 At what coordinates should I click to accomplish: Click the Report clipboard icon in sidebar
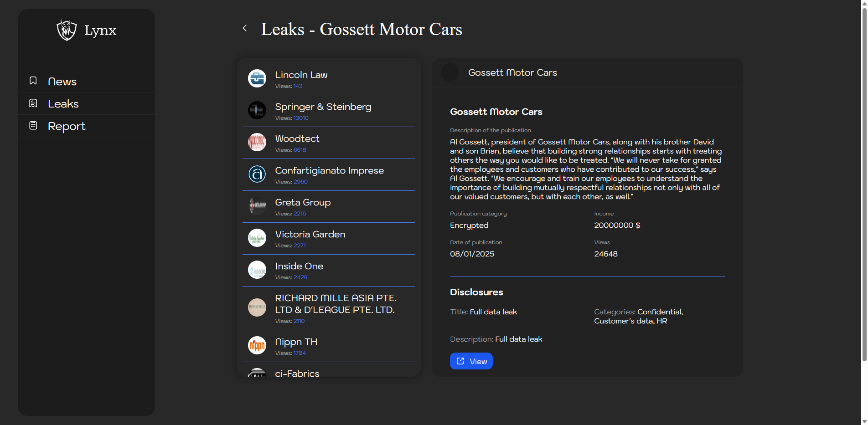(33, 126)
